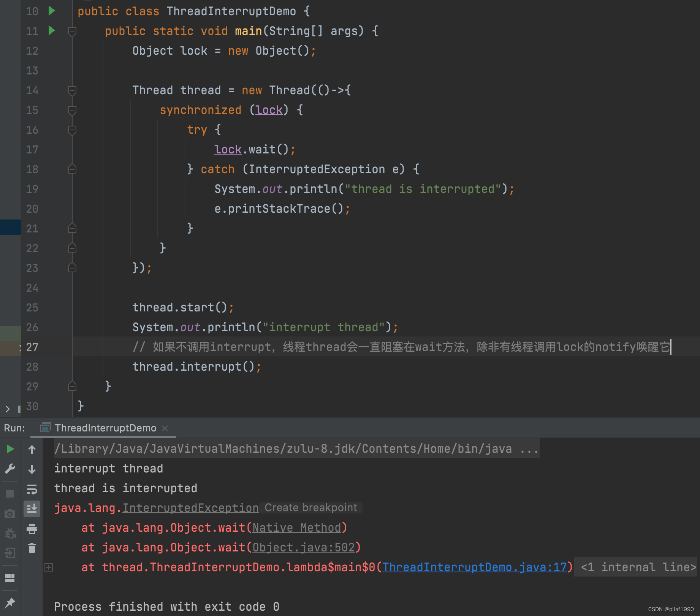The image size is (700, 616).
Task: Open ThreadInterruptDemo.java:17 from stack trace
Action: tap(475, 567)
